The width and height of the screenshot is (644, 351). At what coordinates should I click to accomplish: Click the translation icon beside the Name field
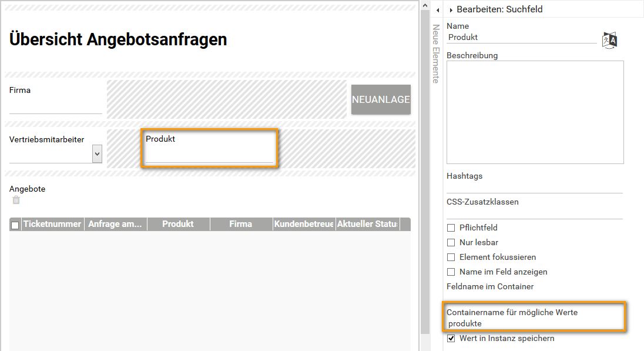click(609, 39)
